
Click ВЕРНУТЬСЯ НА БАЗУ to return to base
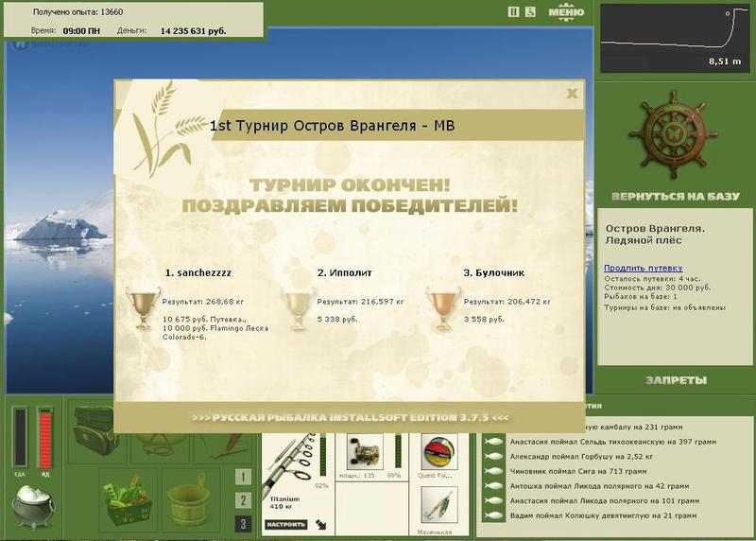676,197
